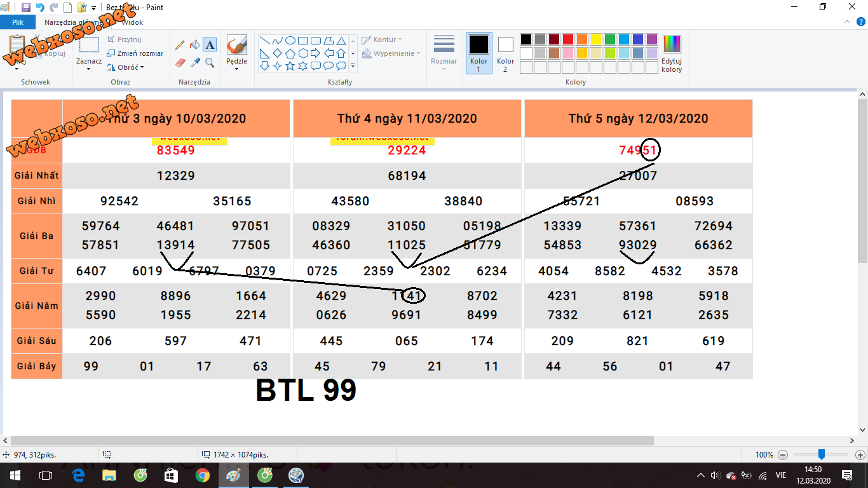The height and width of the screenshot is (488, 868).
Task: Activate Kolor 2 background color
Action: tap(505, 53)
